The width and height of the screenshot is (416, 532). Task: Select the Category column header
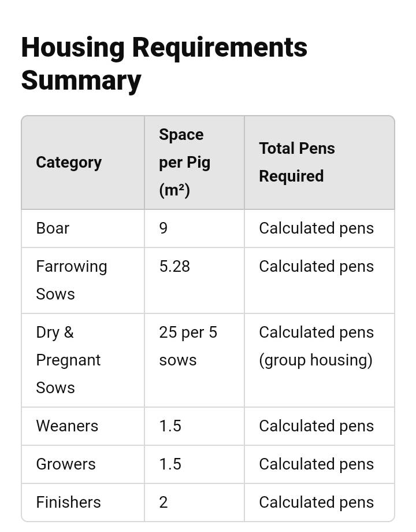(69, 162)
